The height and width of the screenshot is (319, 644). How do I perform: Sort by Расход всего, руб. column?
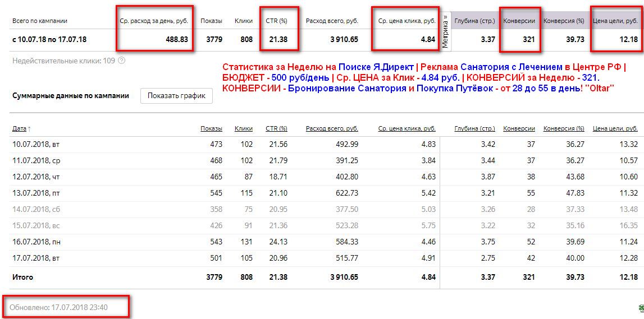pyautogui.click(x=332, y=129)
